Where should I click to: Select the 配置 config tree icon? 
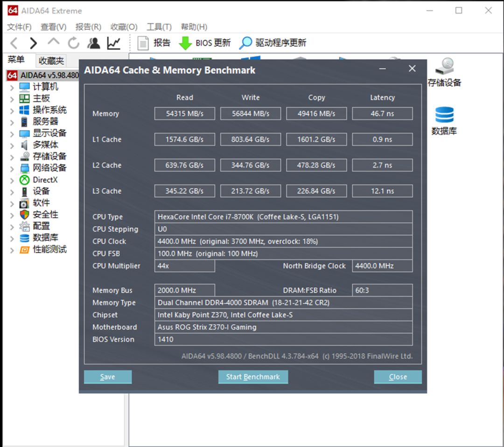(24, 226)
